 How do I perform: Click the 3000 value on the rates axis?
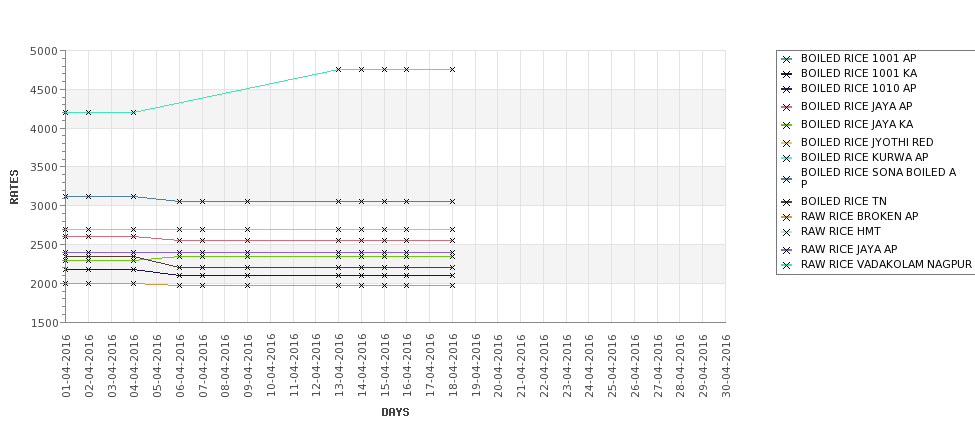tap(44, 206)
